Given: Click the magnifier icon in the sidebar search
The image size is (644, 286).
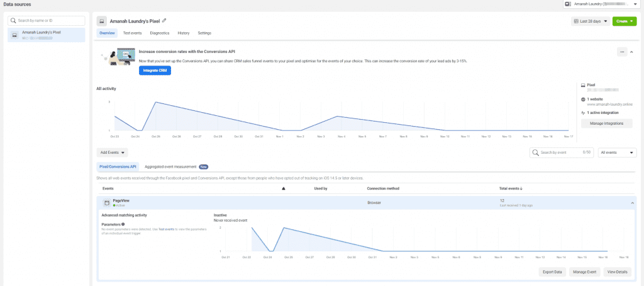Looking at the screenshot, I should [13, 20].
